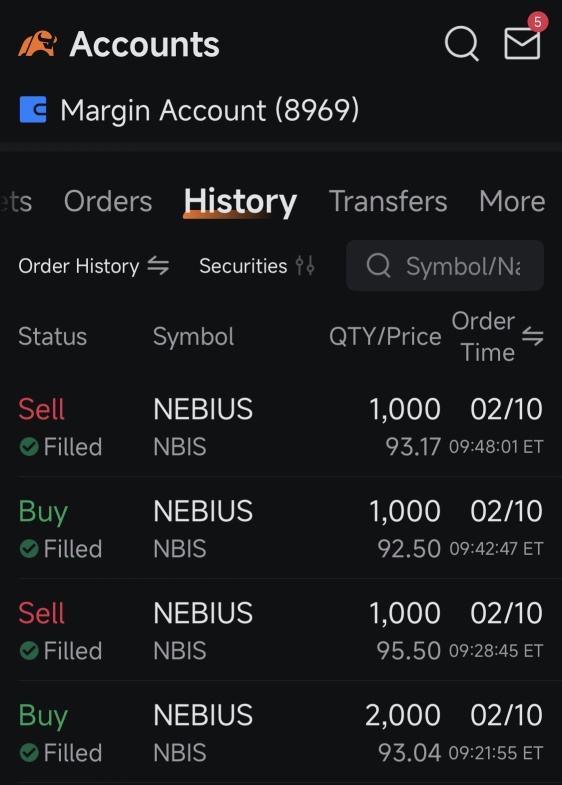
Task: Toggle the Order History swap arrows
Action: (x=158, y=266)
